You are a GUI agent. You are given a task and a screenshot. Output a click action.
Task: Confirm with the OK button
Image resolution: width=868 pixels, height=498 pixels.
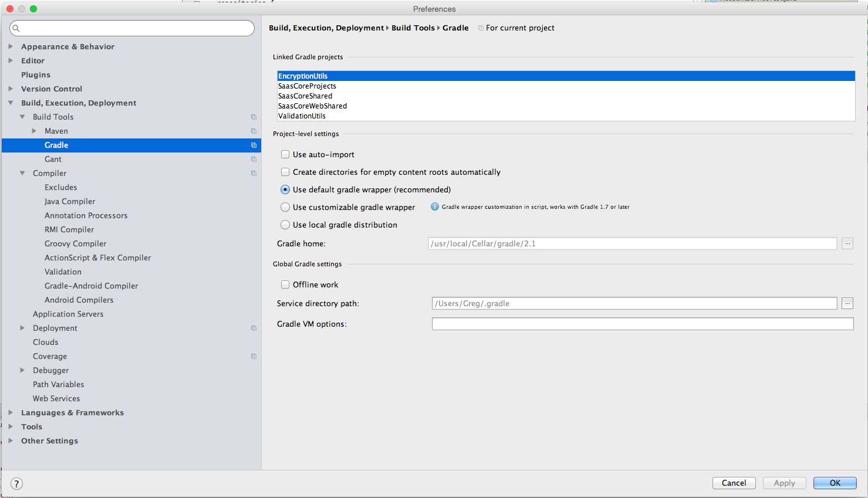pos(835,483)
